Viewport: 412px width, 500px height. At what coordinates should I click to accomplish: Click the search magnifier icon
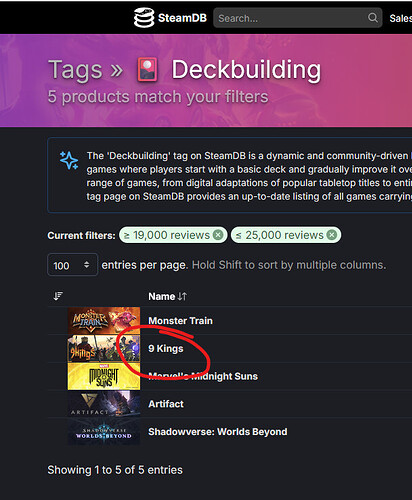coord(373,17)
